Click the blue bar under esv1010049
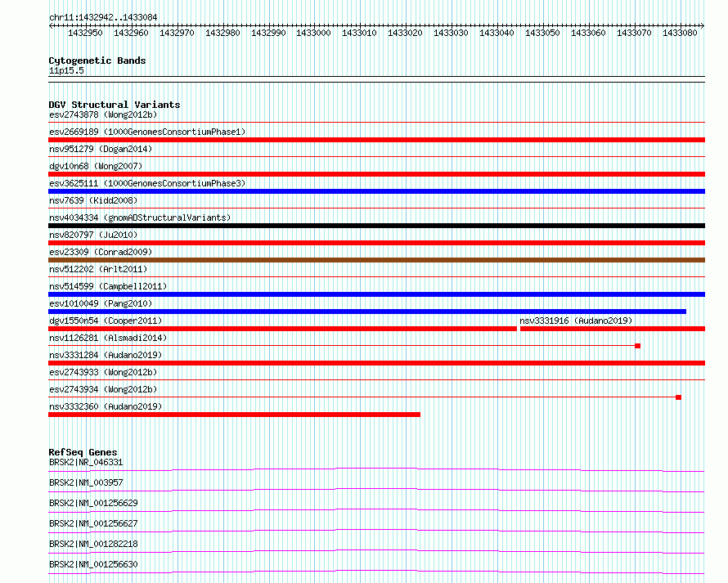 point(367,312)
